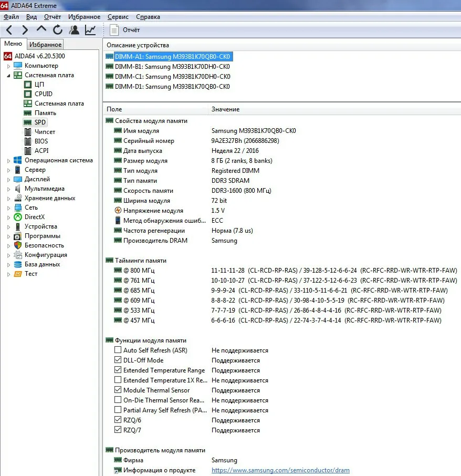The image size is (461, 476).
Task: Click the Значение column header
Action: 225,109
